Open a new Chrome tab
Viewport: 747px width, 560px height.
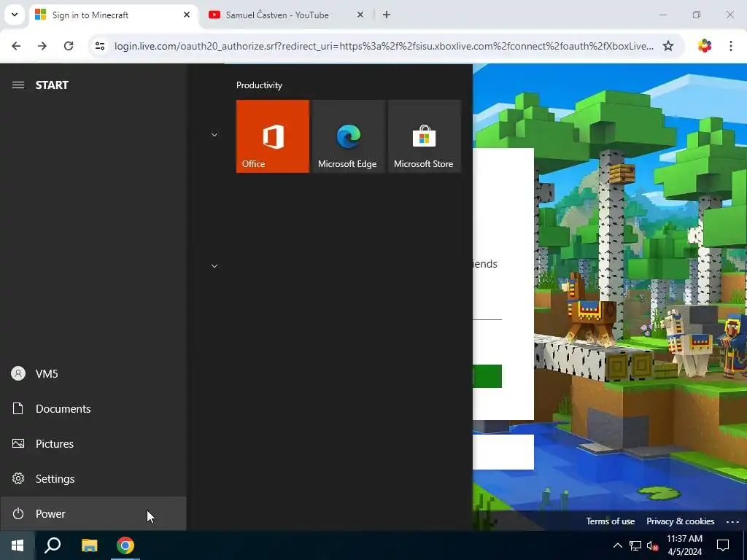[x=387, y=15]
